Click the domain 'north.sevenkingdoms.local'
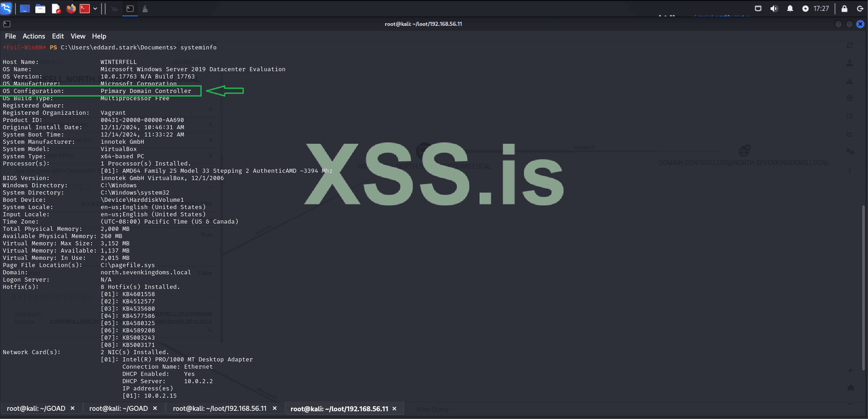The width and height of the screenshot is (868, 419). coord(146,273)
